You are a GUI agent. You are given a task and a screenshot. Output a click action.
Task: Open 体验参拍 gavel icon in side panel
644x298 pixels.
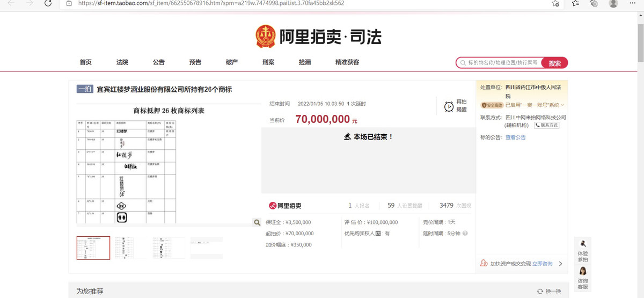pyautogui.click(x=583, y=244)
